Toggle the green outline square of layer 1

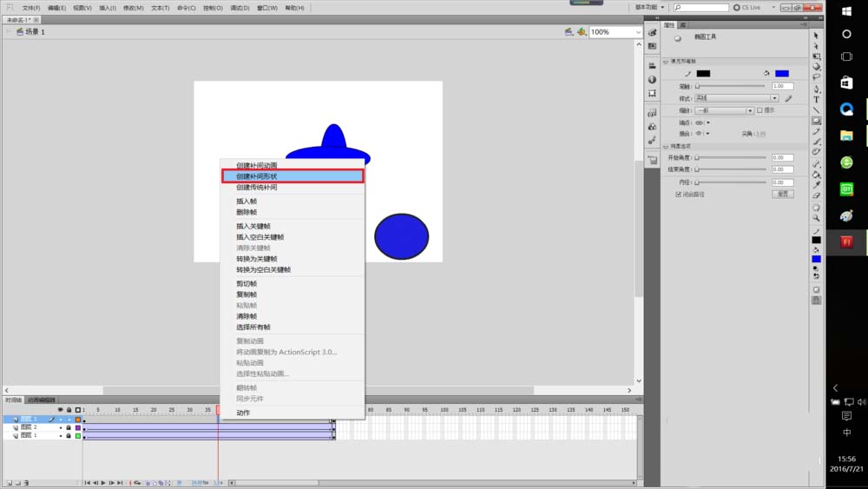click(78, 436)
